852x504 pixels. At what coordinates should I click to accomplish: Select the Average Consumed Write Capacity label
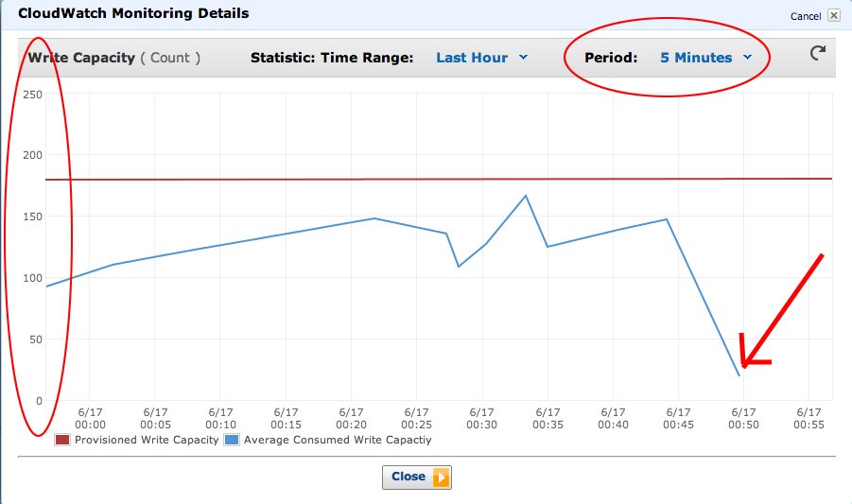click(x=337, y=440)
